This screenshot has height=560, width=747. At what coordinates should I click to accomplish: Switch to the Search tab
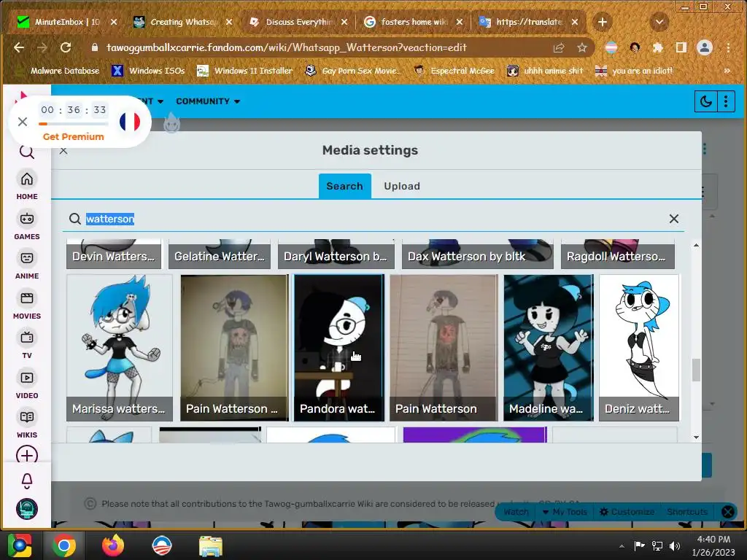344,186
